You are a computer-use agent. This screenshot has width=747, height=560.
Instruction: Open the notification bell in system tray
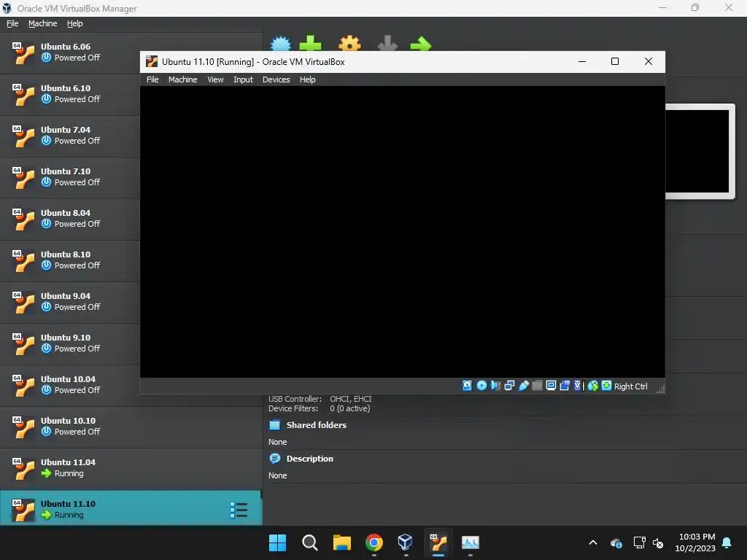click(727, 542)
